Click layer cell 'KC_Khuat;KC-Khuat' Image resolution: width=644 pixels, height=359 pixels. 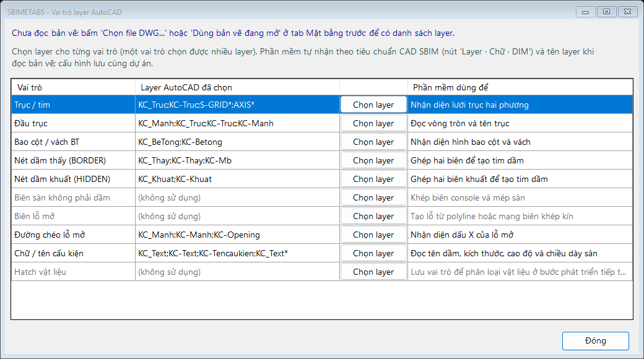(x=237, y=179)
